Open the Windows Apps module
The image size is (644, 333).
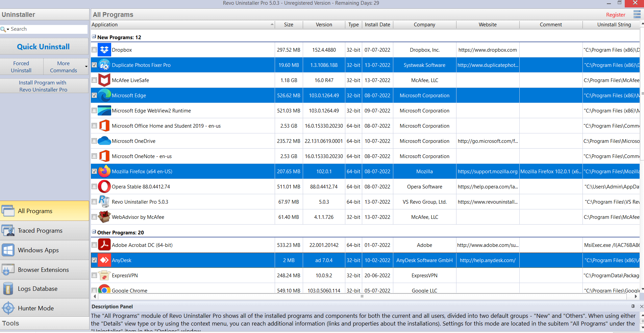(38, 250)
